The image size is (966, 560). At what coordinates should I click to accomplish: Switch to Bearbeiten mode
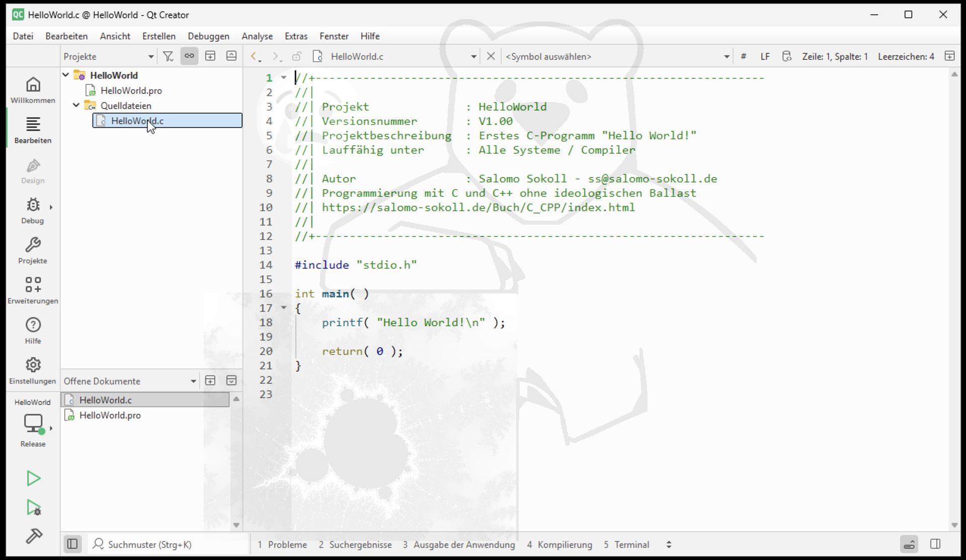coord(33,130)
